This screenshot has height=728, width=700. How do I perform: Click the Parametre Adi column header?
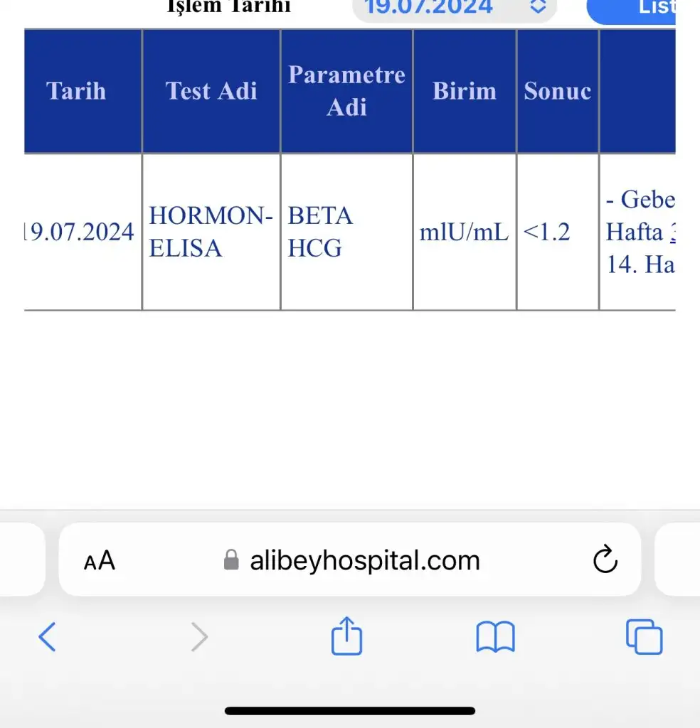(x=346, y=91)
